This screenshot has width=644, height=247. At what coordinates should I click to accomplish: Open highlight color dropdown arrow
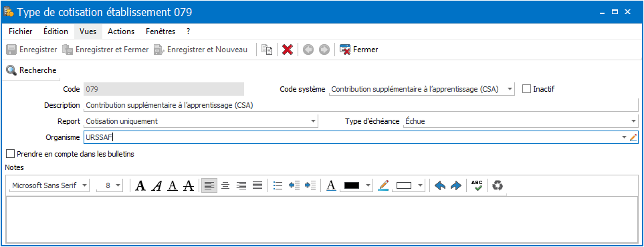tap(420, 186)
